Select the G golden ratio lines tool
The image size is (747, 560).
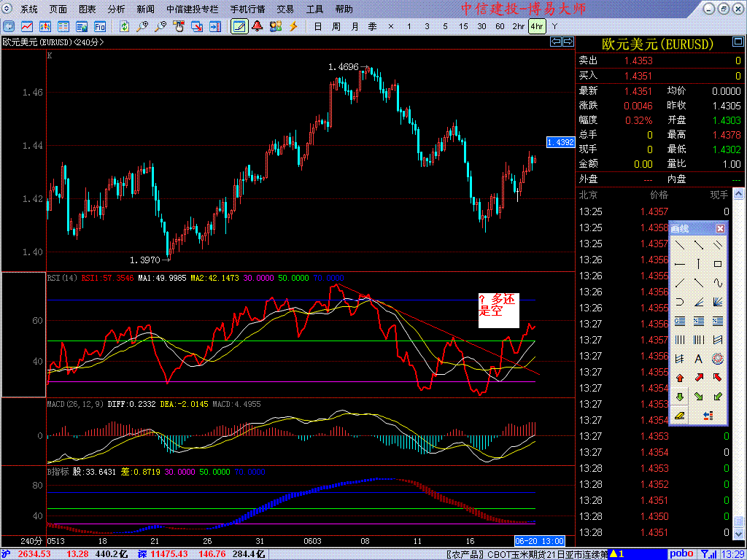click(680, 321)
